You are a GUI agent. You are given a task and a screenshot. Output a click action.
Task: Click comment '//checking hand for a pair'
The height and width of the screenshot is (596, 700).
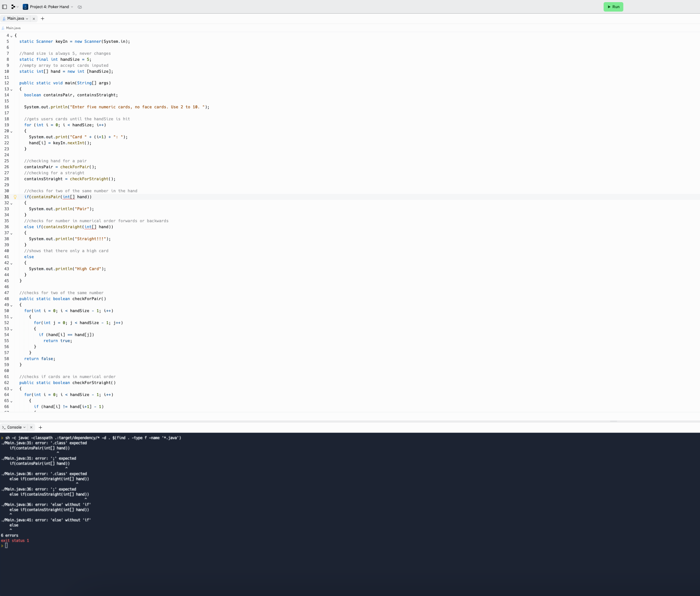55,161
